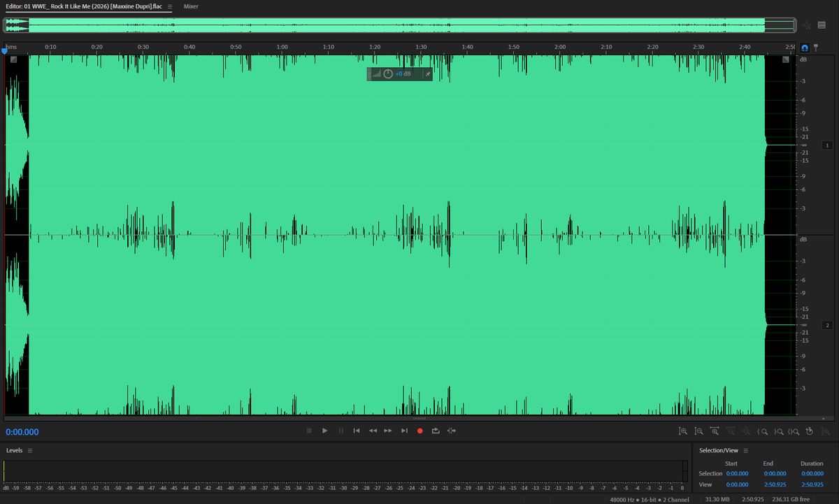839x504 pixels.
Task: Stop playback with the Stop button
Action: tap(309, 431)
